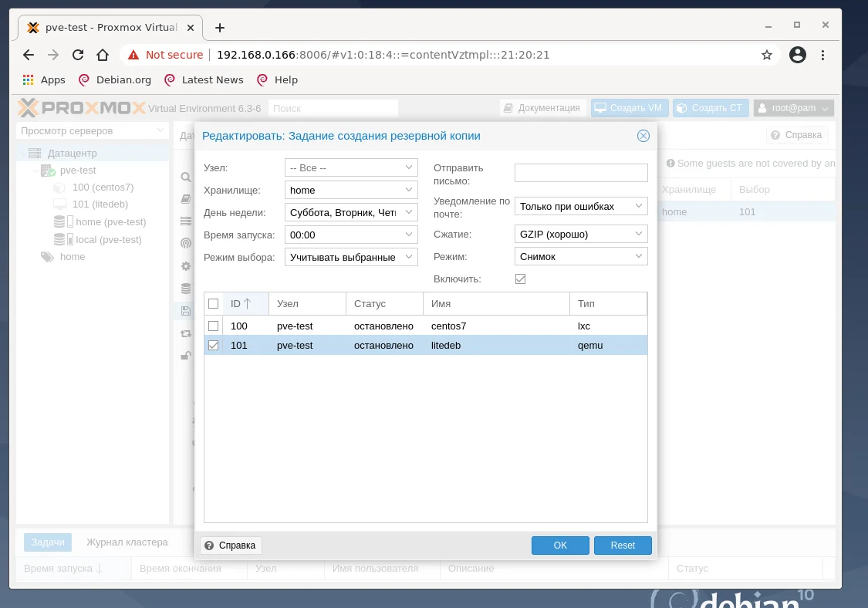Check the checkbox for container 100 centos7
This screenshot has width=868, height=608.
213,326
